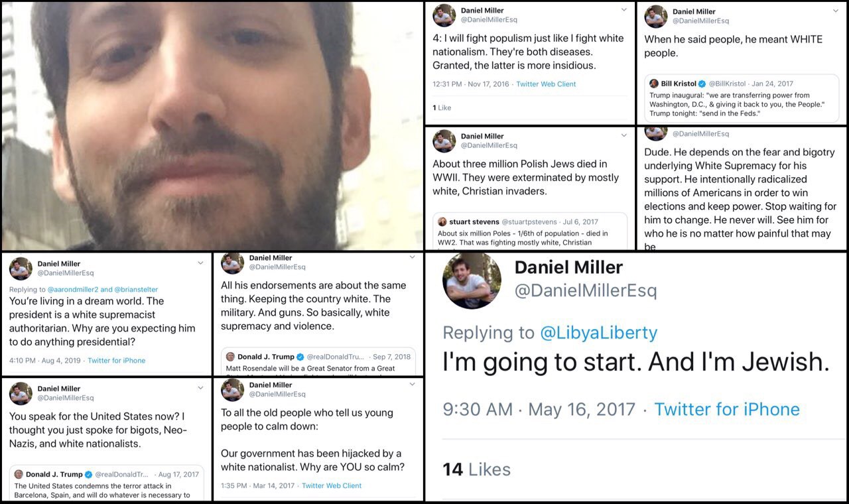Open the large close-up face photo
Screen dimensions: 849x504
(212, 126)
